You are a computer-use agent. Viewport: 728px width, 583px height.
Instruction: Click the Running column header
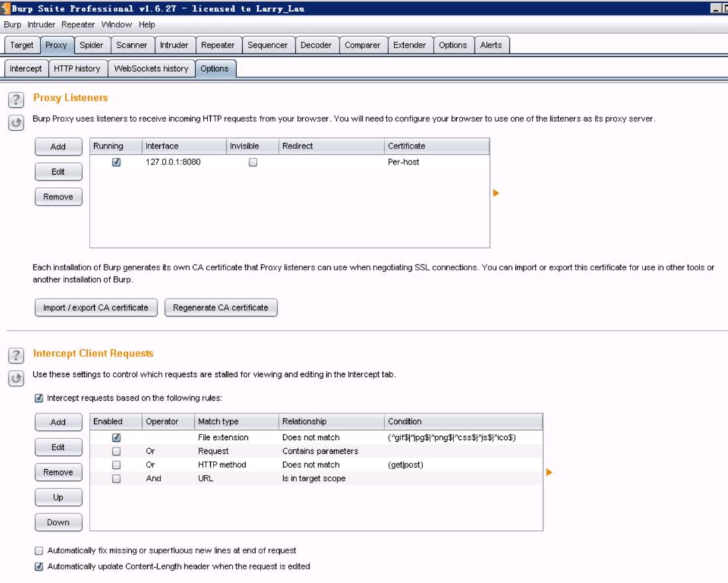click(115, 146)
